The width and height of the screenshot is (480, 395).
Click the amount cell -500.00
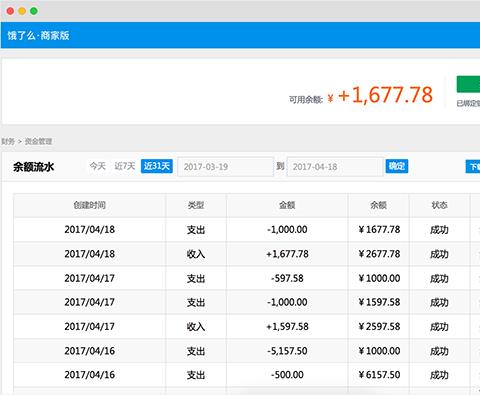(x=287, y=375)
